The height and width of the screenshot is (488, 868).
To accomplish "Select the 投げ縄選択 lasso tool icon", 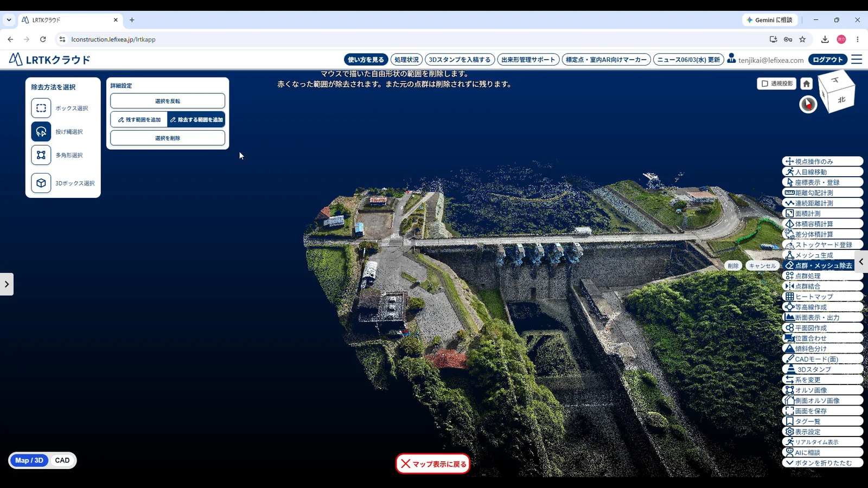I will 41,131.
